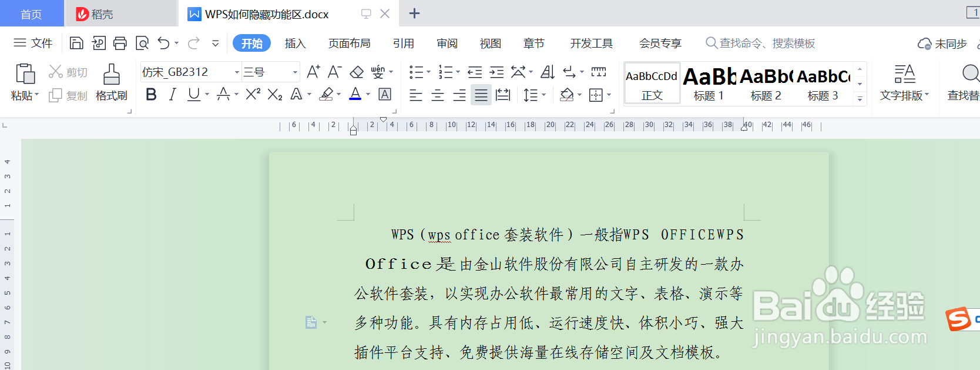Image resolution: width=980 pixels, height=370 pixels.
Task: Redo with the redo arrow icon
Action: coord(194,43)
